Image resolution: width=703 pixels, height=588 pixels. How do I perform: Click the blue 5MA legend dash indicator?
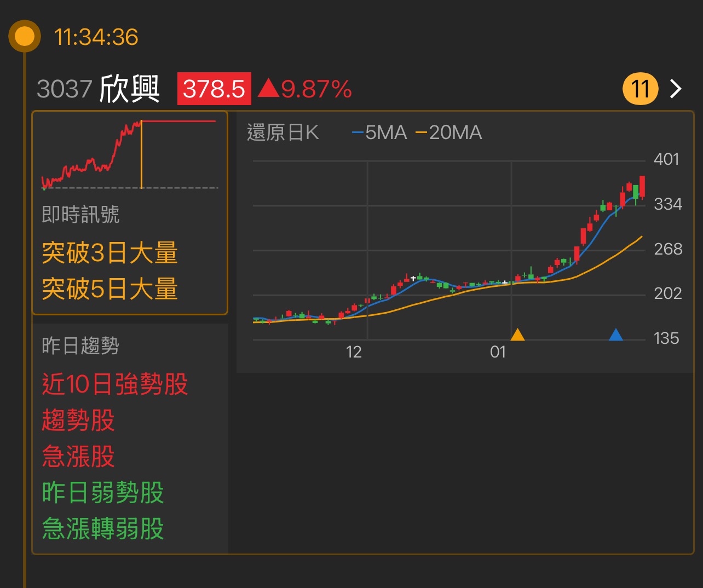(358, 132)
